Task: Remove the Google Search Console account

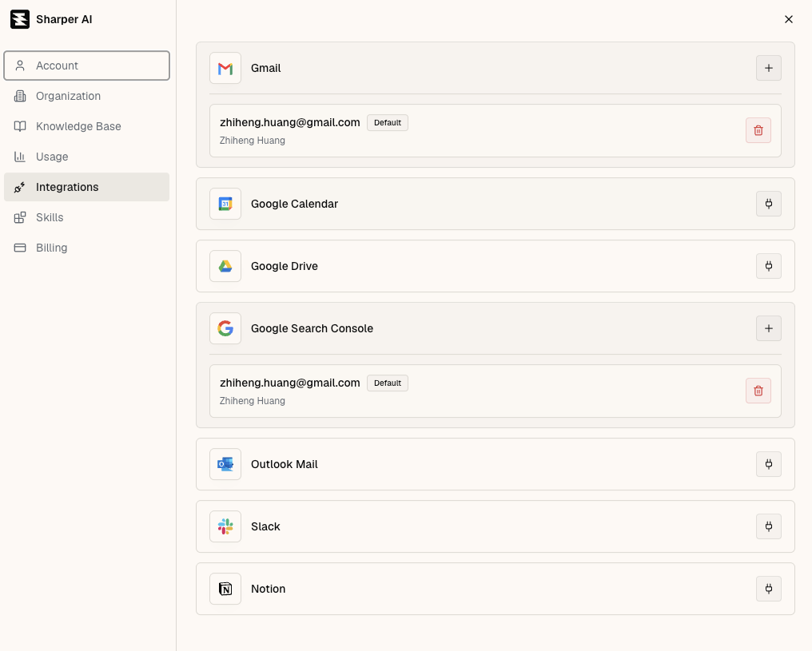Action: (758, 391)
